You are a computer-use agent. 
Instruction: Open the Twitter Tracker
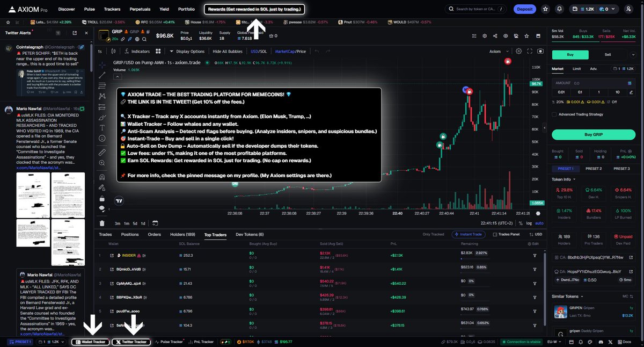pyautogui.click(x=131, y=342)
